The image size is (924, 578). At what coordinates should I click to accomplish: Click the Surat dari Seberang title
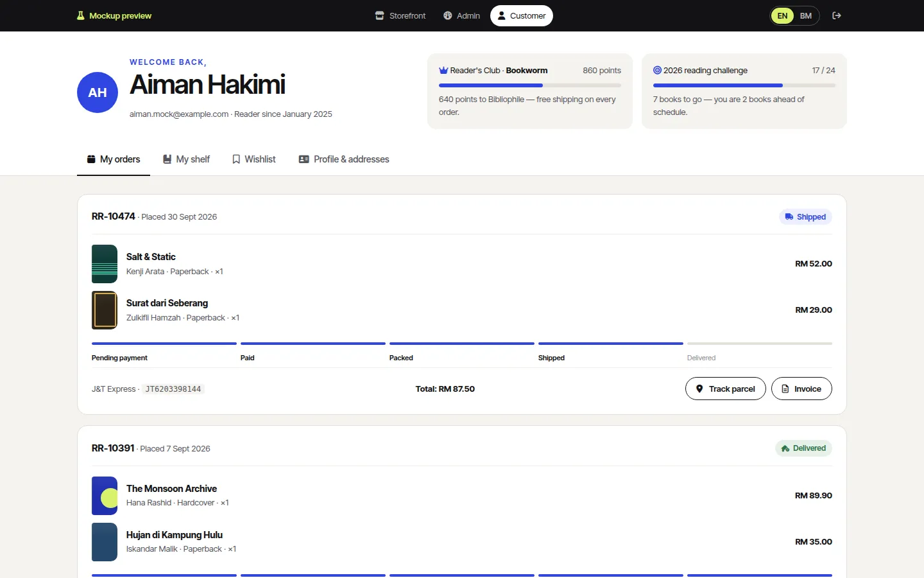[167, 303]
